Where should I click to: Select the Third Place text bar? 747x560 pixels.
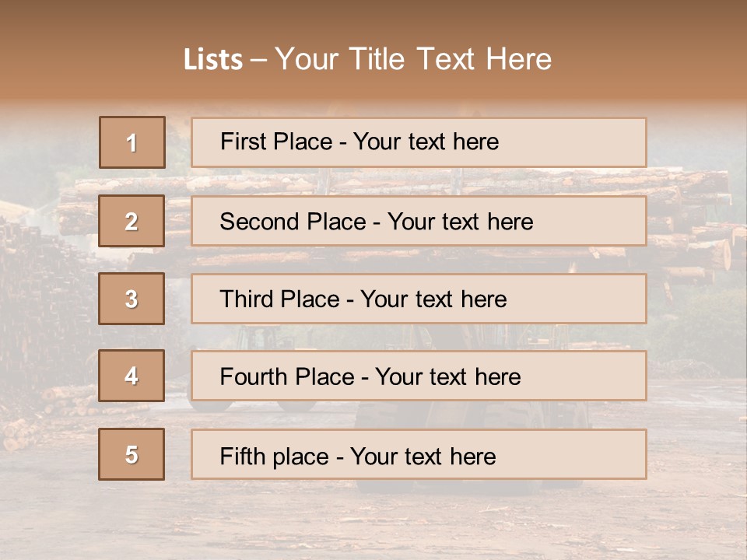pos(419,299)
